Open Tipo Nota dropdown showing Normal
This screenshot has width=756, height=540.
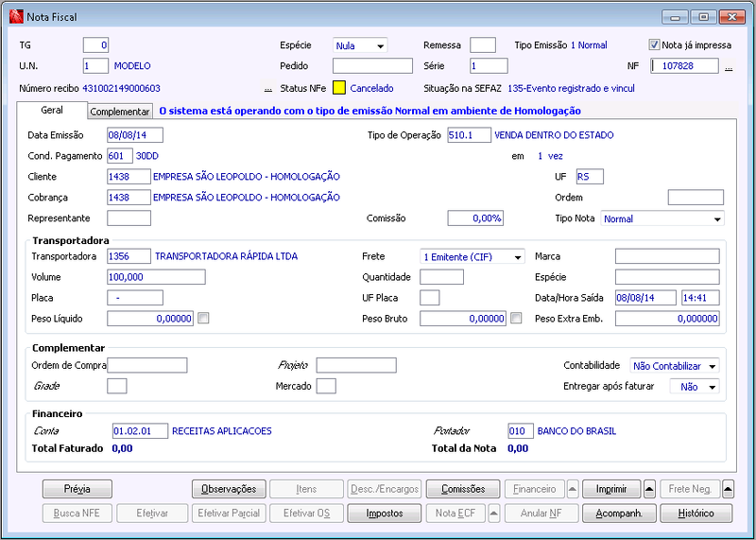(x=662, y=218)
